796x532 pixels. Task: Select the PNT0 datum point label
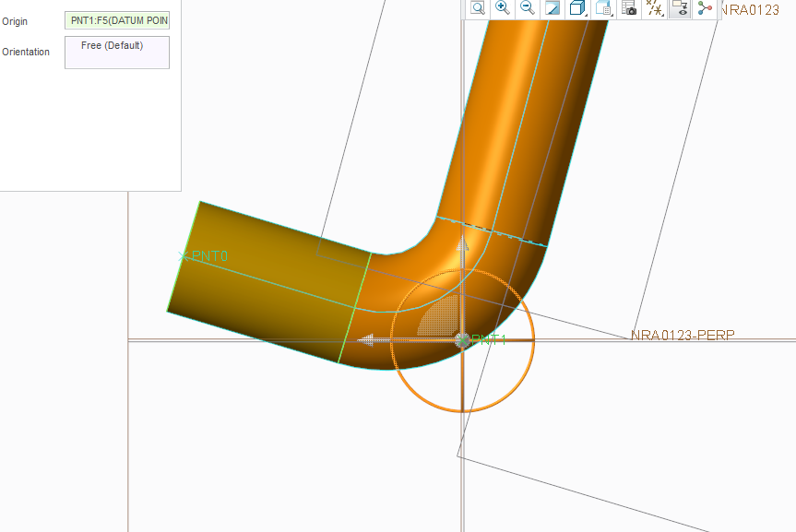pos(208,256)
